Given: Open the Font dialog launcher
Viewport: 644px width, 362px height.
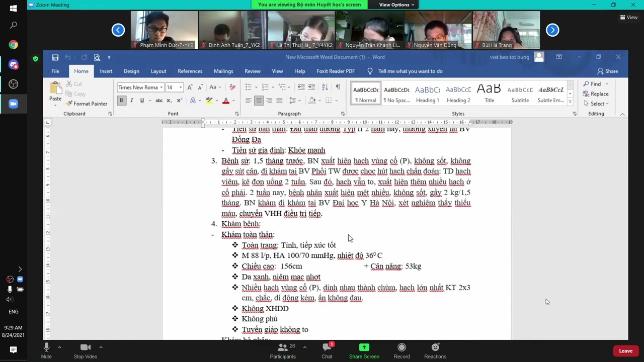Looking at the screenshot, I should point(237,114).
